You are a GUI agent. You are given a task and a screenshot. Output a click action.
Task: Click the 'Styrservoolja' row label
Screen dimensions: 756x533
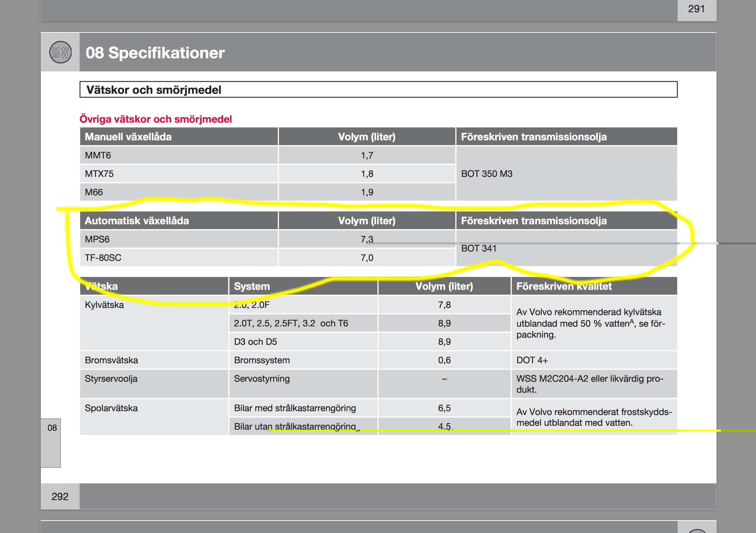[x=111, y=379]
